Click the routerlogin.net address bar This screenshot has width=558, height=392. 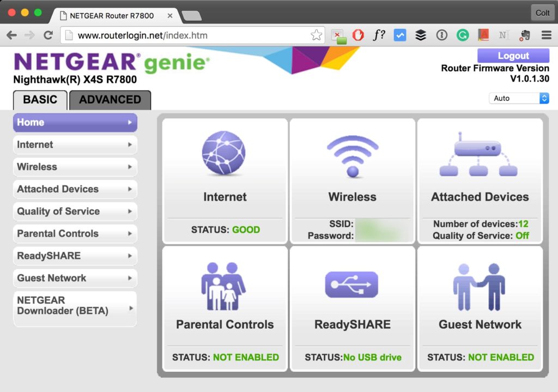tap(191, 35)
